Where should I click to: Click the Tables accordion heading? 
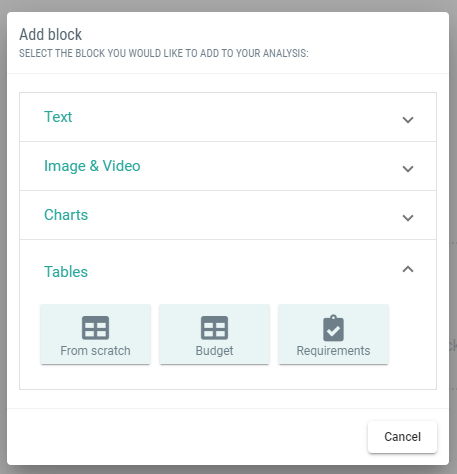point(66,272)
